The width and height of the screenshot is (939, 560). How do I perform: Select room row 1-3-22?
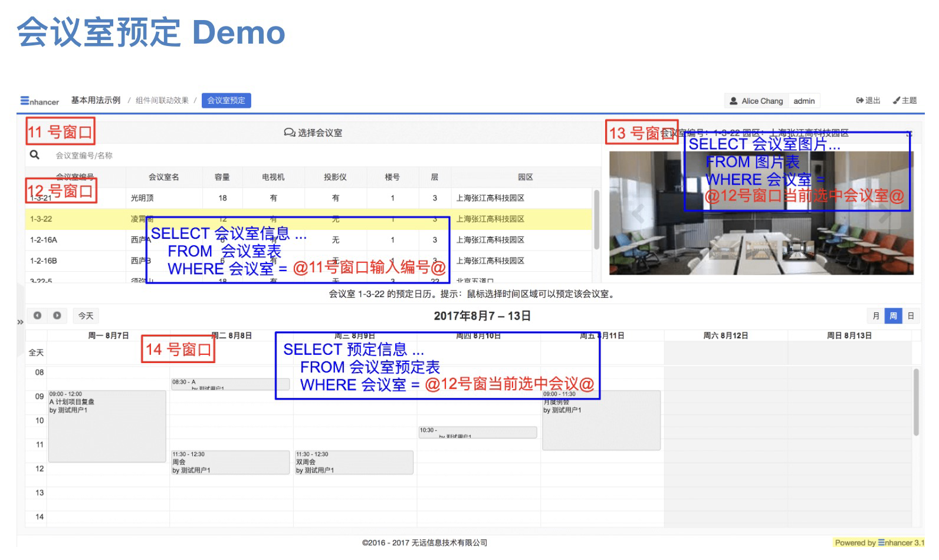[308, 219]
